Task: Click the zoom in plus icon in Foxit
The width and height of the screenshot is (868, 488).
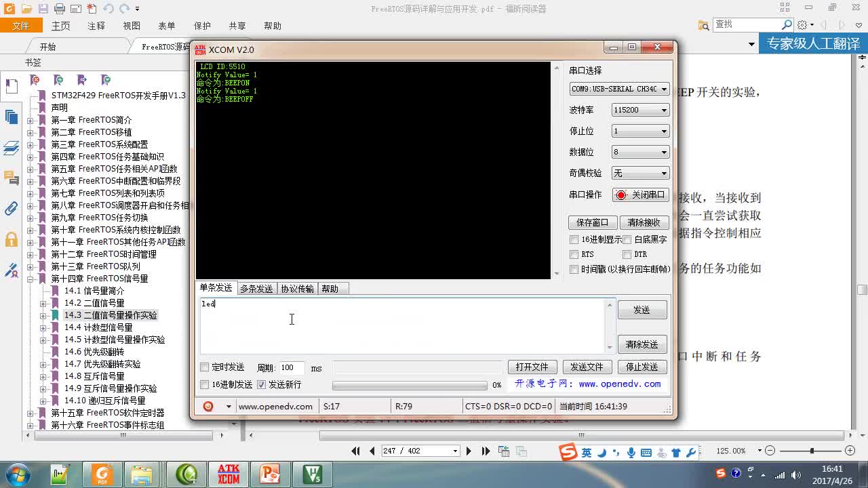Action: pyautogui.click(x=850, y=451)
